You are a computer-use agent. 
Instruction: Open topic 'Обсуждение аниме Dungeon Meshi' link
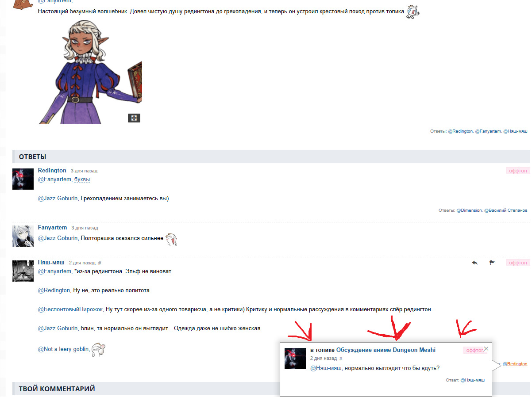[386, 350]
